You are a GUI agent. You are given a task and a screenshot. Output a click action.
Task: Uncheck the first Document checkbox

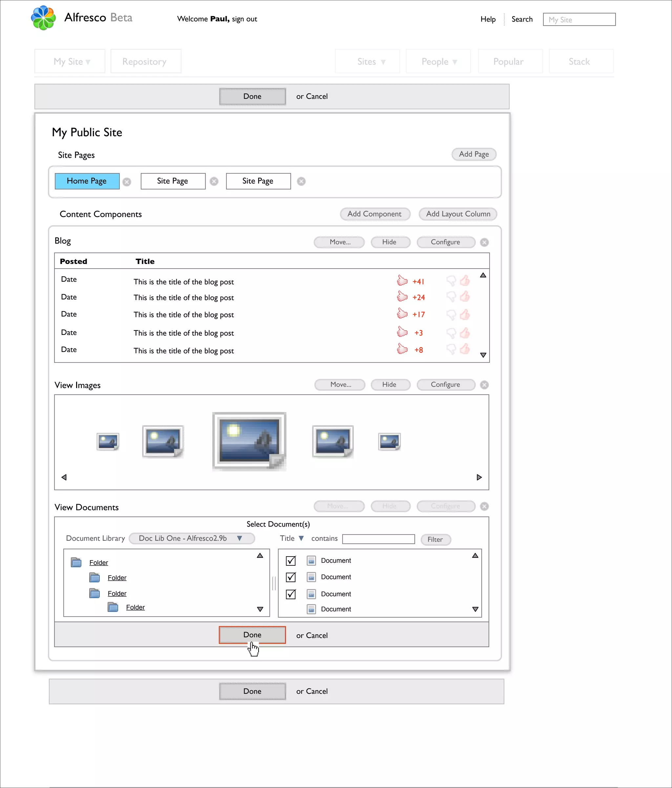[291, 560]
